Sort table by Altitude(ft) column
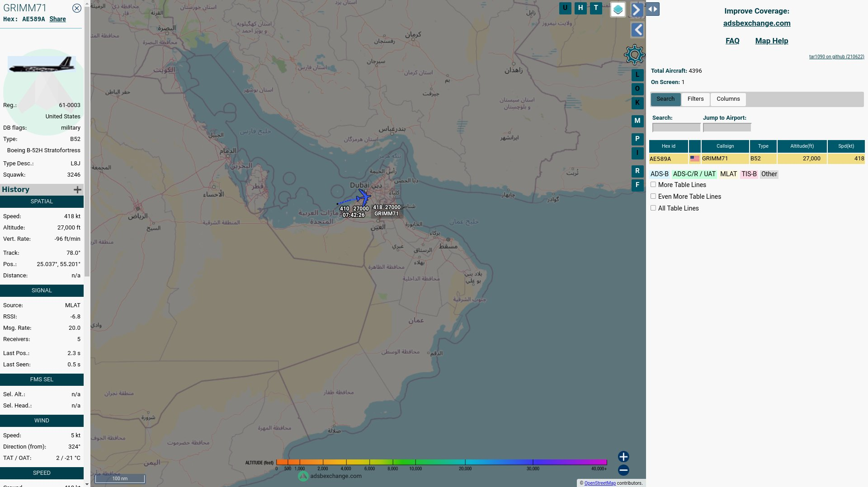 pyautogui.click(x=802, y=146)
